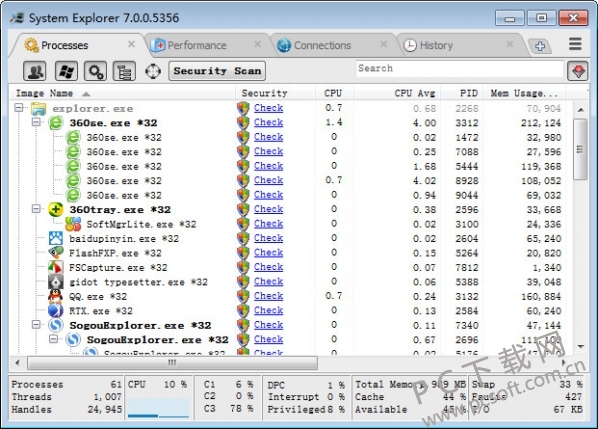598x429 pixels.
Task: Select the gidot typesetter.exe *32 row name
Action: 138,283
